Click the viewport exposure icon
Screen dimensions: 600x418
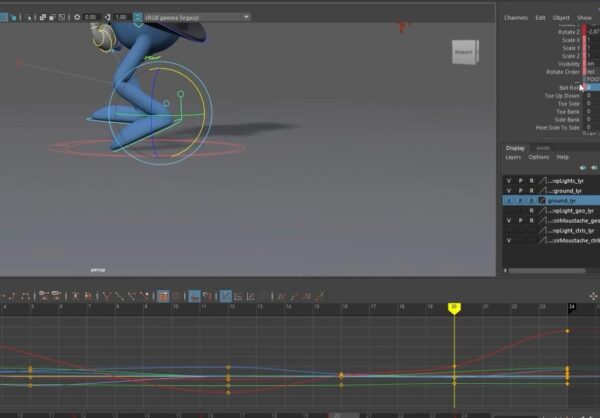click(75, 16)
